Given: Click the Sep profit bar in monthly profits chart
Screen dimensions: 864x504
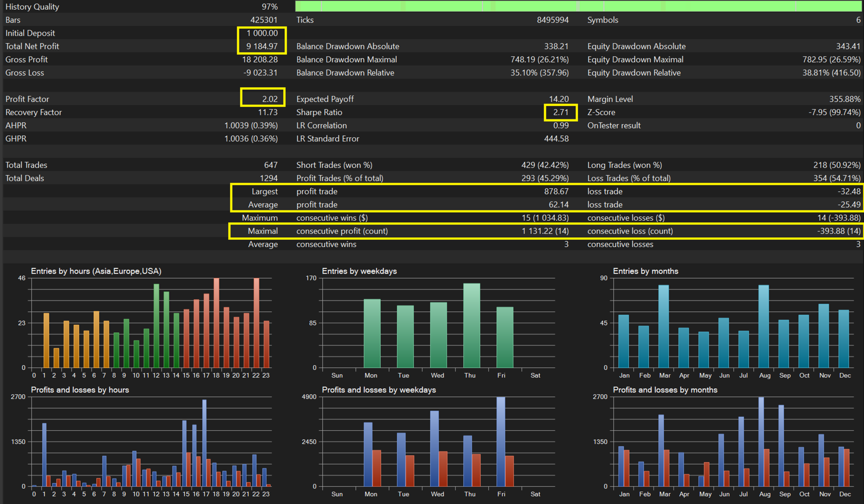Looking at the screenshot, I should pyautogui.click(x=781, y=445).
